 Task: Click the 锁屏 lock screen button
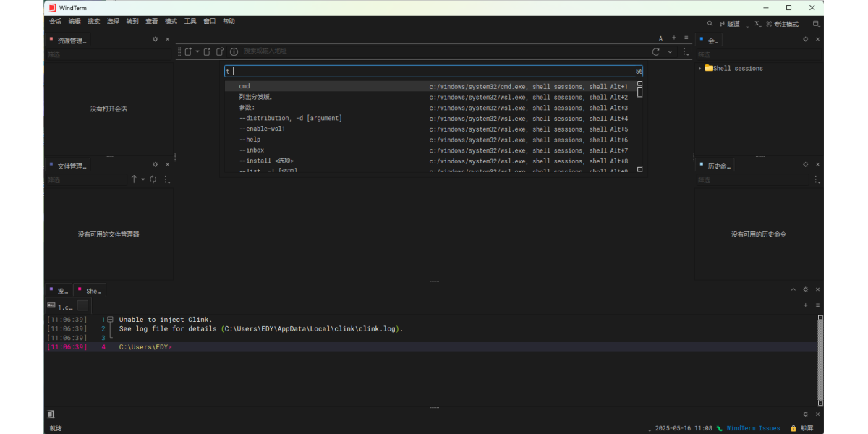[x=801, y=428]
